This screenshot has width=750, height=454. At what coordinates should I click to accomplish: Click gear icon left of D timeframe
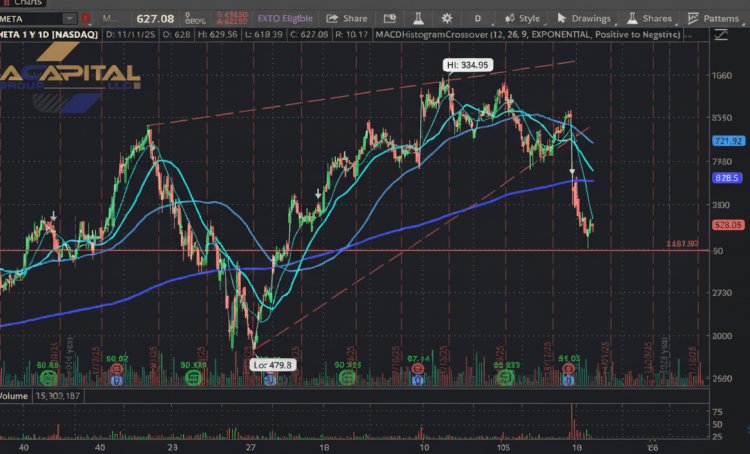point(447,18)
